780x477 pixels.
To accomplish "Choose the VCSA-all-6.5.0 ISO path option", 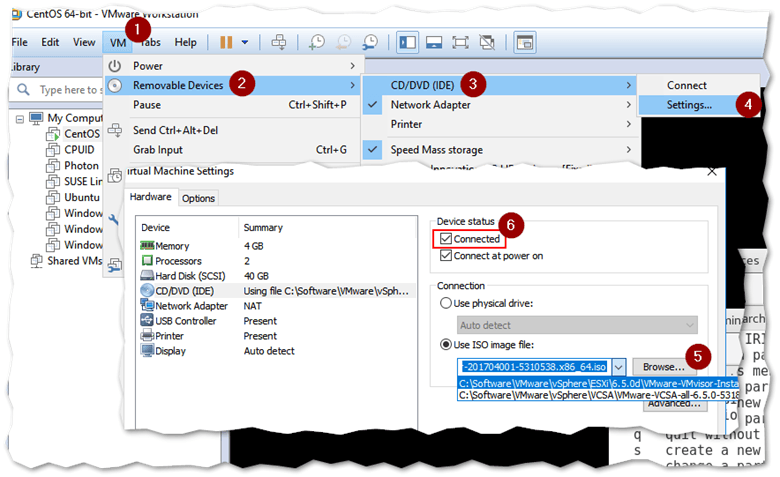I will click(x=598, y=395).
